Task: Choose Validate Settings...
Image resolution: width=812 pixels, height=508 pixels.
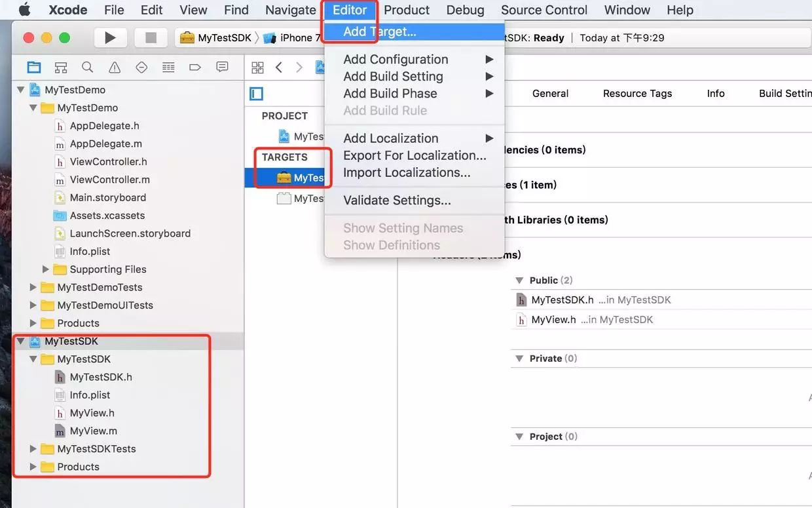Action: tap(415, 201)
